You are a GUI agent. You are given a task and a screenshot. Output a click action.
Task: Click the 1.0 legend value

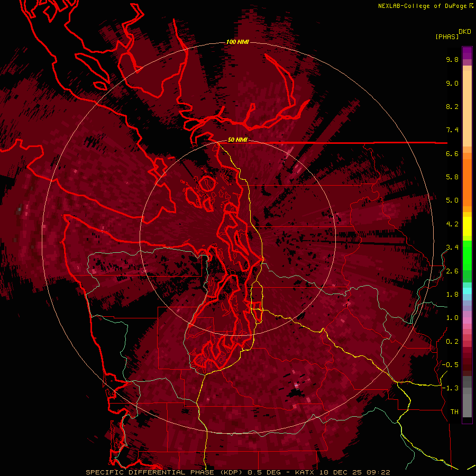[452, 318]
